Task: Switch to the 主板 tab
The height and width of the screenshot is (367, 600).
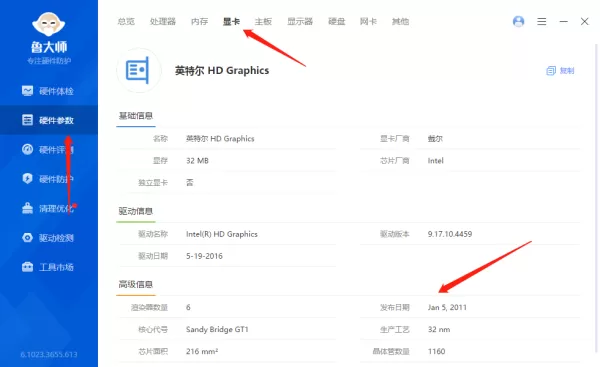Action: (263, 21)
